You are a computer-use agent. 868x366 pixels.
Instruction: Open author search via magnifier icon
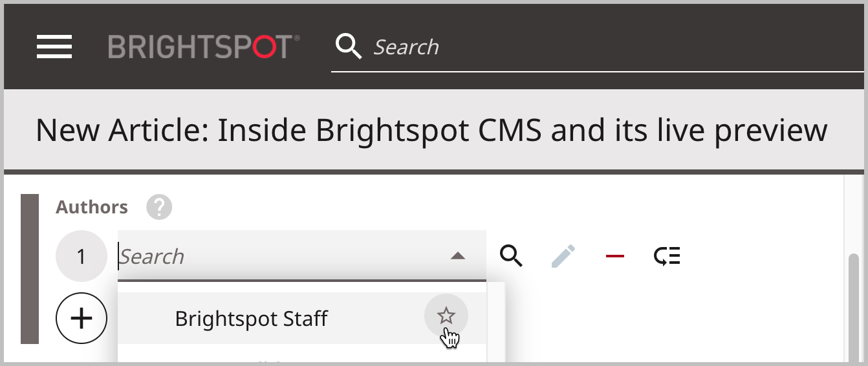click(x=511, y=256)
